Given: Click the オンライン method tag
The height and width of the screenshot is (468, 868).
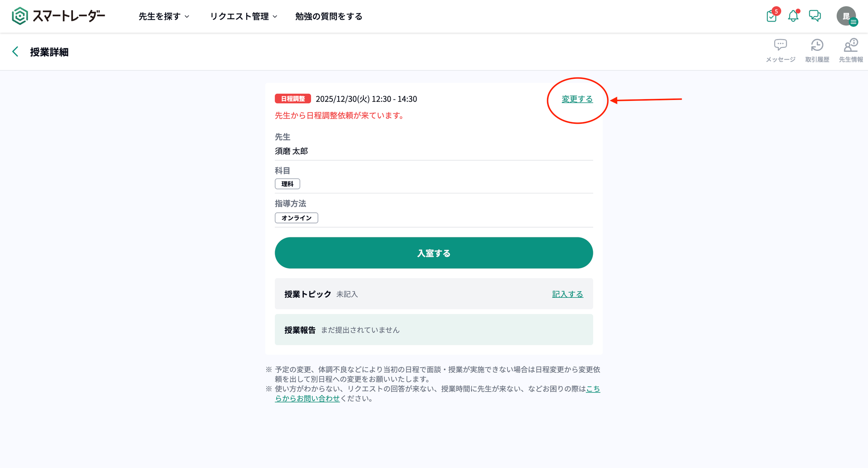Looking at the screenshot, I should (296, 218).
